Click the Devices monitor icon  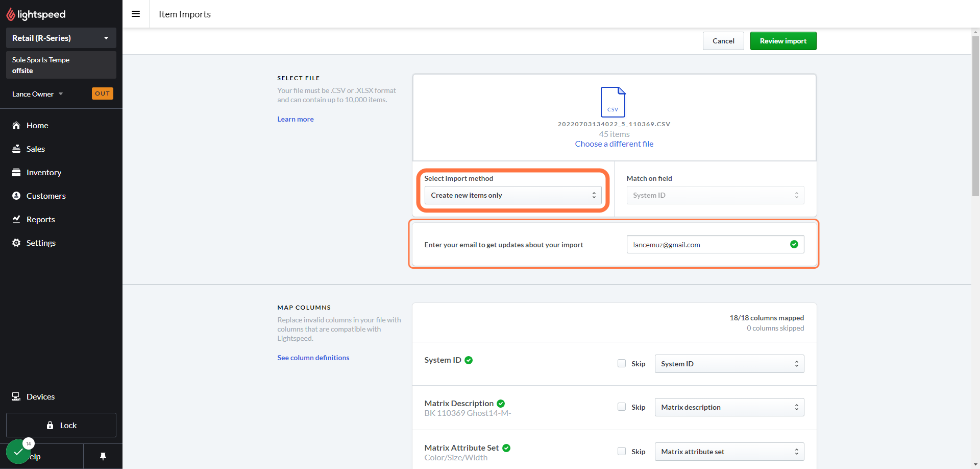[x=16, y=396]
